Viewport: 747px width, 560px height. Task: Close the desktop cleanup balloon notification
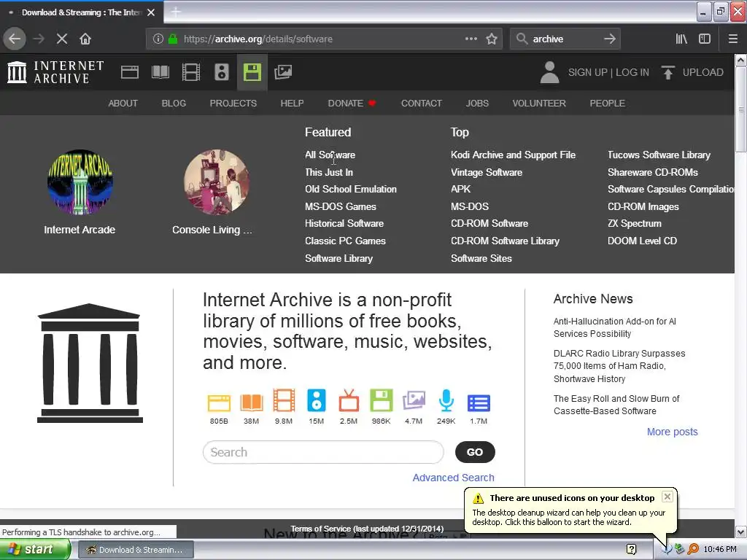[667, 497]
